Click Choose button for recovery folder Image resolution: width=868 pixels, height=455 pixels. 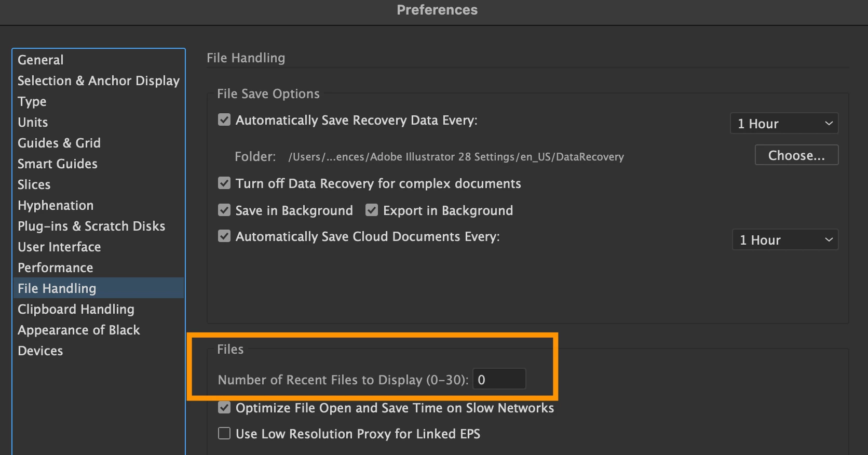[x=796, y=155]
